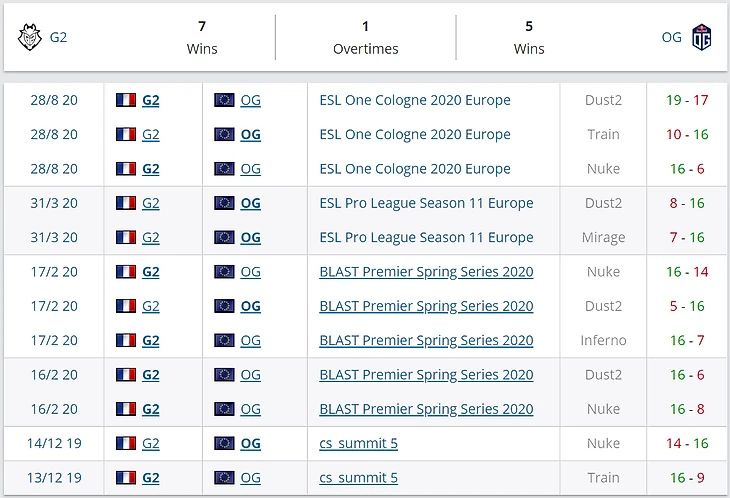730x498 pixels.
Task: Open the cs_summit 5 match on Train
Action: tap(358, 477)
